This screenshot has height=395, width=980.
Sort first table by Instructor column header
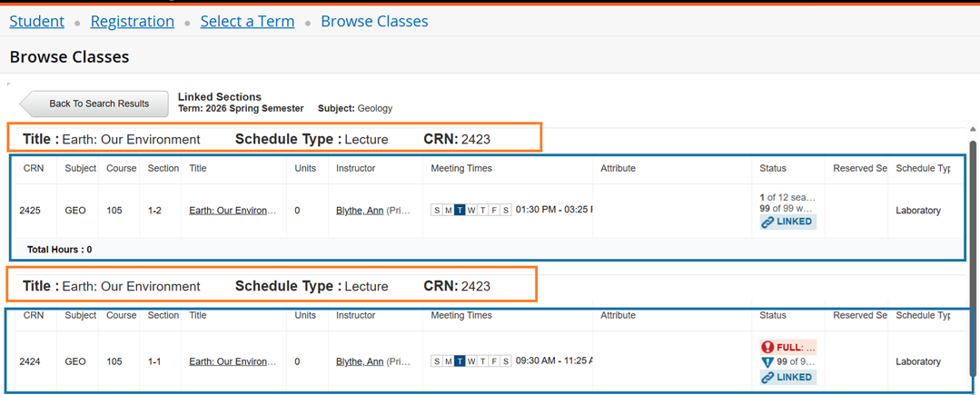(356, 168)
